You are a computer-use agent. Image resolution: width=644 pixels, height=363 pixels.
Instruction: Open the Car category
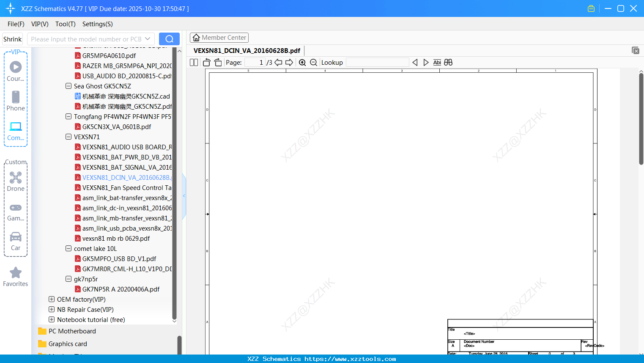coord(16,241)
